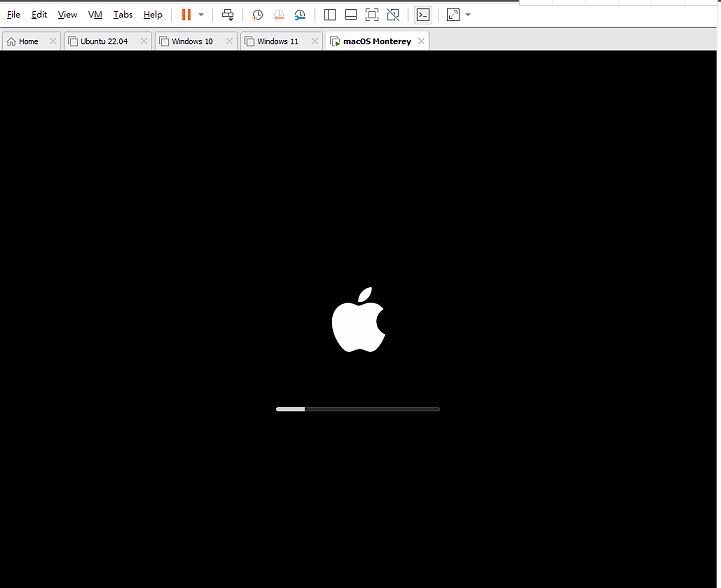
Task: Close the macOS Monterey tab
Action: point(421,41)
